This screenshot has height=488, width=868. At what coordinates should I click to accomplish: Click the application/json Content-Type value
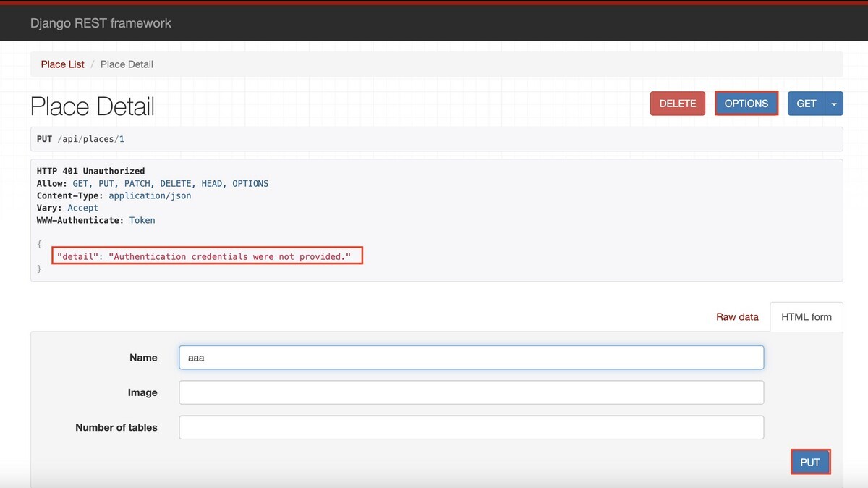(150, 195)
